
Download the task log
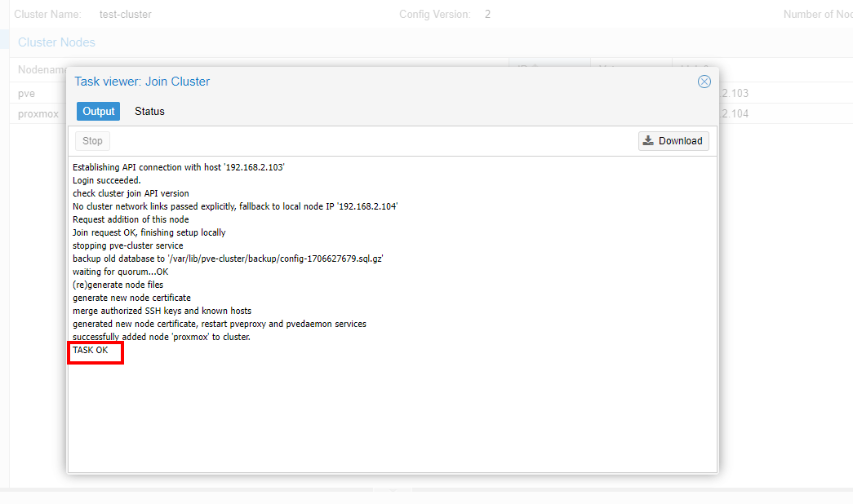click(x=673, y=141)
